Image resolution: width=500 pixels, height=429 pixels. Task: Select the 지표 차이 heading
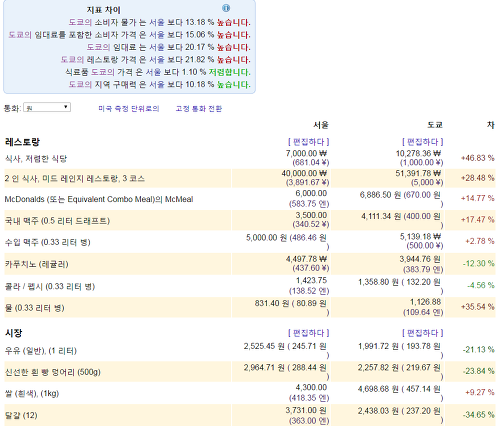104,10
